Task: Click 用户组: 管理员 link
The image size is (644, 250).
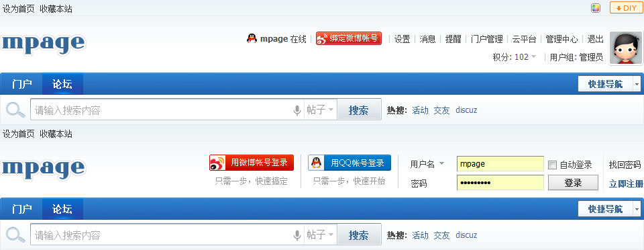Action: pyautogui.click(x=576, y=57)
